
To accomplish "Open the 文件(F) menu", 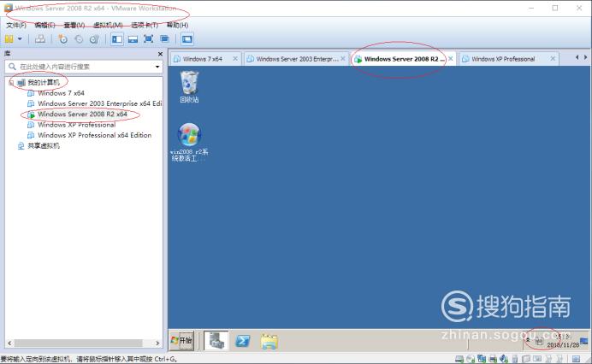I will point(16,26).
